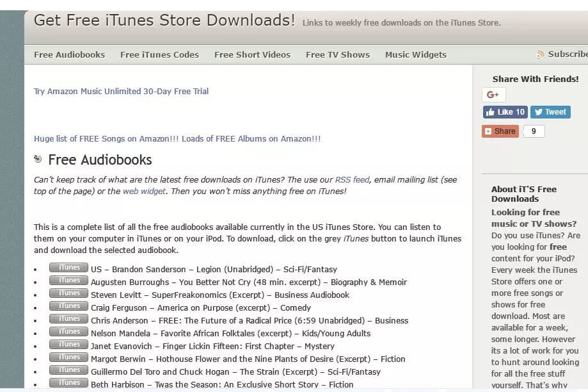This screenshot has height=392, width=588.
Task: Open the Music Widgets menu item
Action: point(416,55)
